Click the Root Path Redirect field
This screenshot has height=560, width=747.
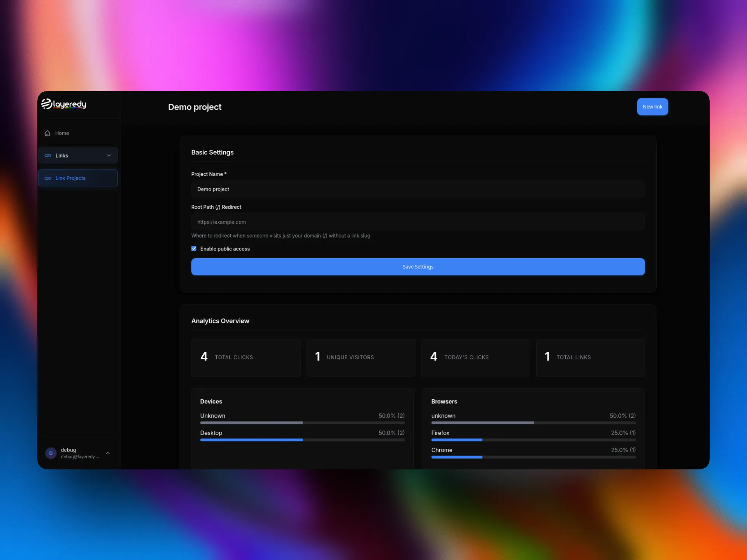tap(417, 222)
